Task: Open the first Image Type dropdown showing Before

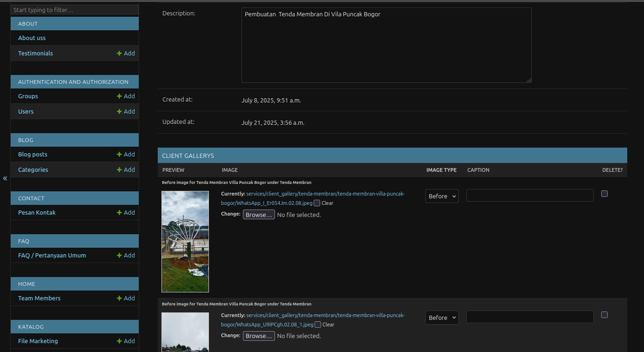Action: [x=442, y=196]
